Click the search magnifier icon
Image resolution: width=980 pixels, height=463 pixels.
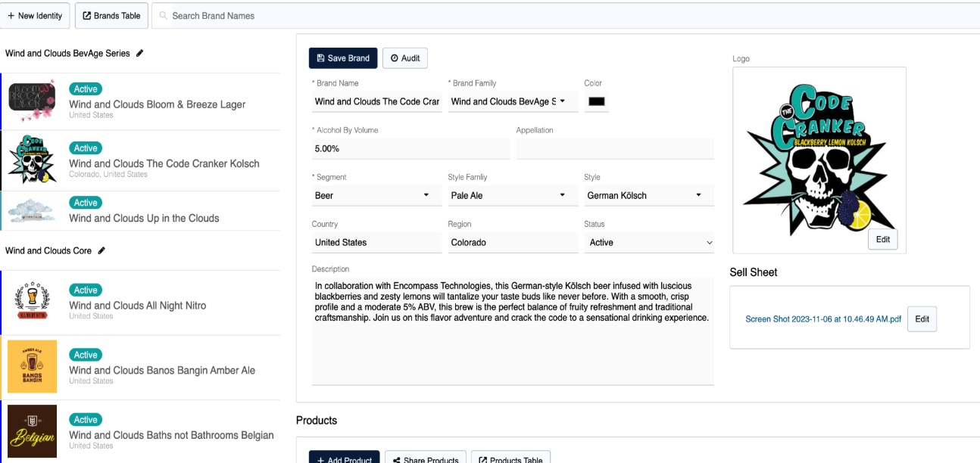[x=163, y=16]
